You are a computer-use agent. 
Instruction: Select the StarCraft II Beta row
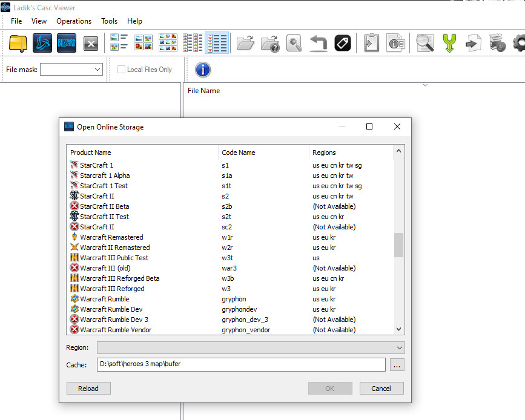pos(231,206)
